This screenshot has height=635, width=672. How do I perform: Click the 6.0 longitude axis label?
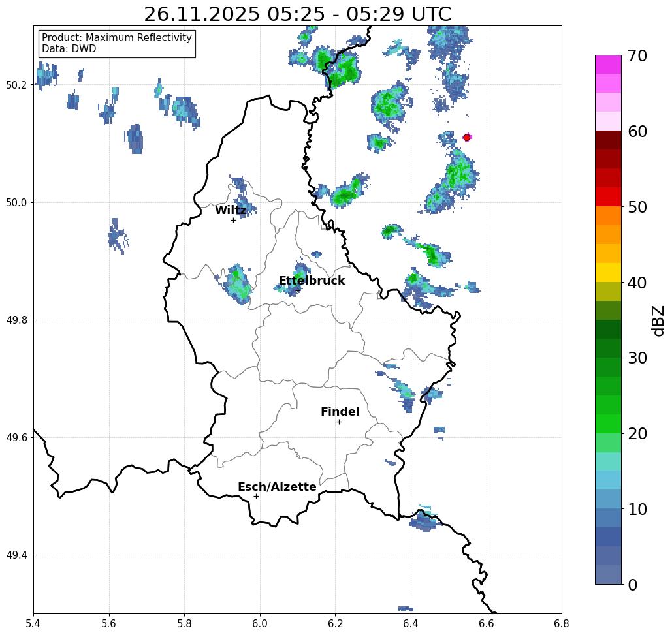click(x=260, y=623)
